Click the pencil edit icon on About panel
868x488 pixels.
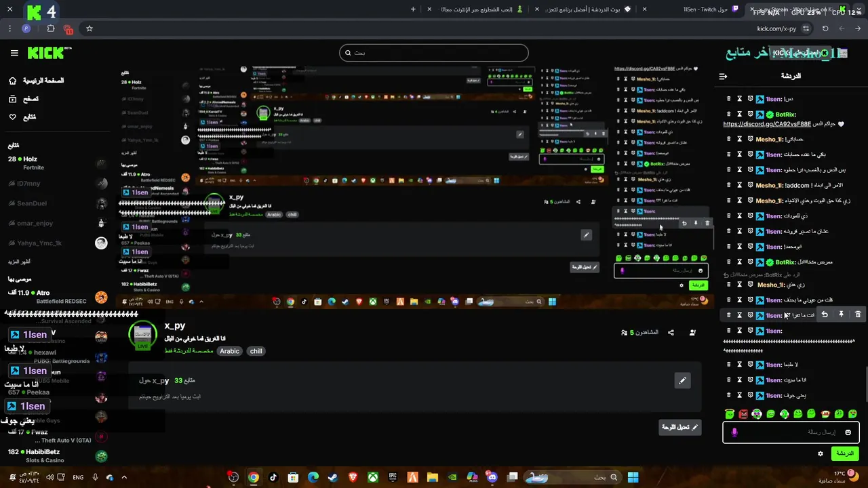[682, 380]
